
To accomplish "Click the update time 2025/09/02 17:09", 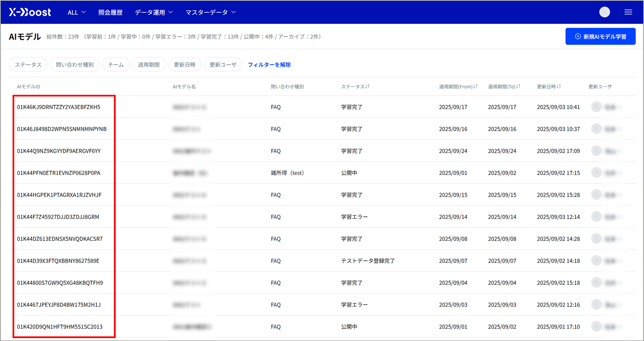I will click(559, 151).
